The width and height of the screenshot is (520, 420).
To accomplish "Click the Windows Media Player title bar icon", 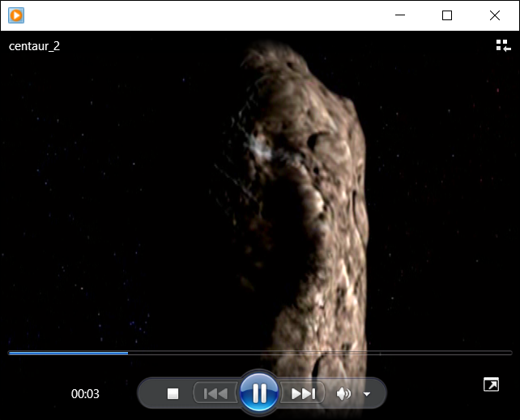I will [16, 15].
